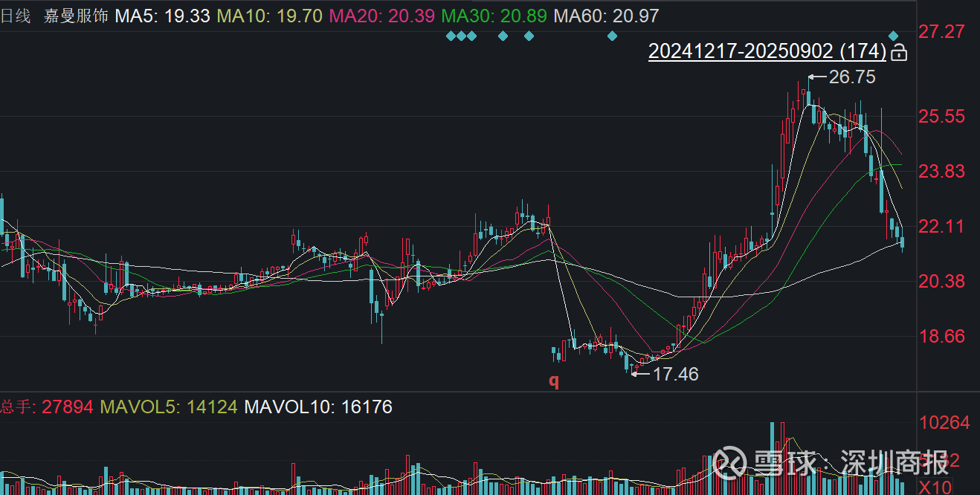This screenshot has height=495, width=980.
Task: Click the rightmost diamond event marker
Action: click(894, 36)
